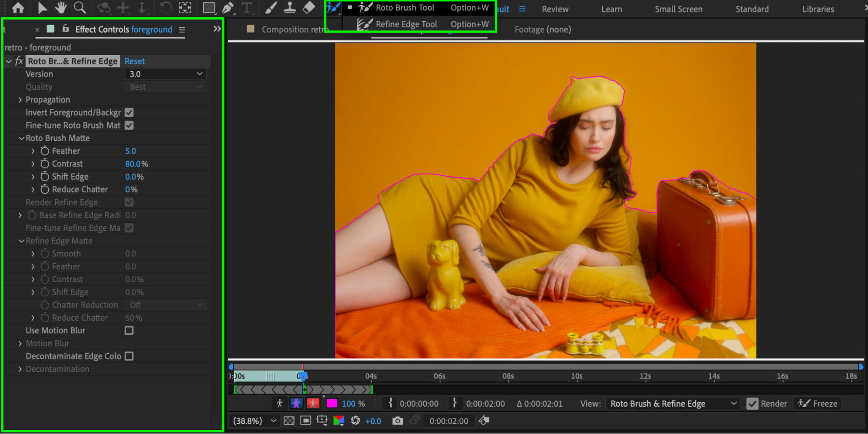The height and width of the screenshot is (434, 868).
Task: Select the Clone Stamp tool
Action: click(290, 8)
